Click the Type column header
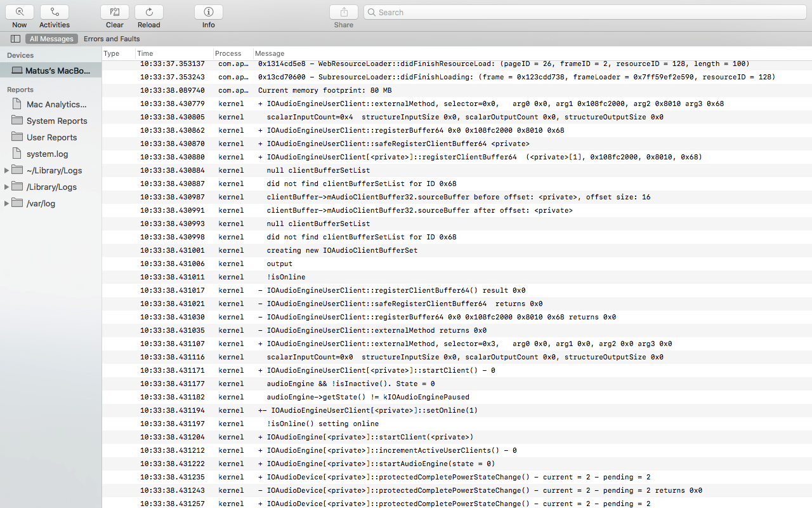This screenshot has height=508, width=812. click(x=118, y=53)
